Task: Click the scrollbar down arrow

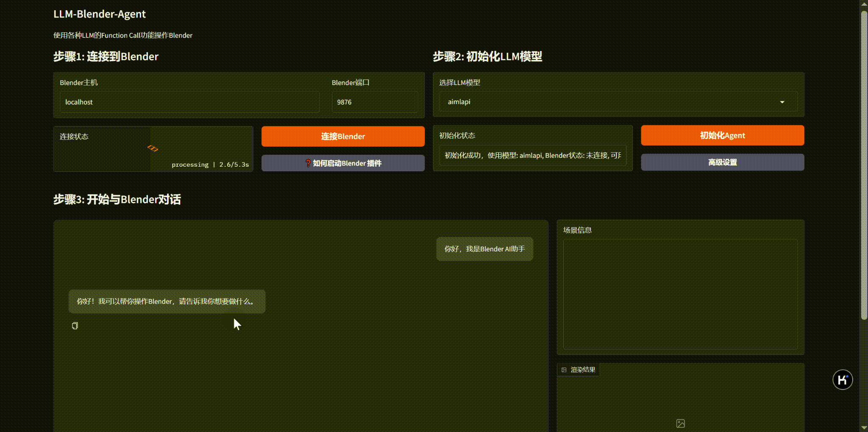Action: [864, 428]
